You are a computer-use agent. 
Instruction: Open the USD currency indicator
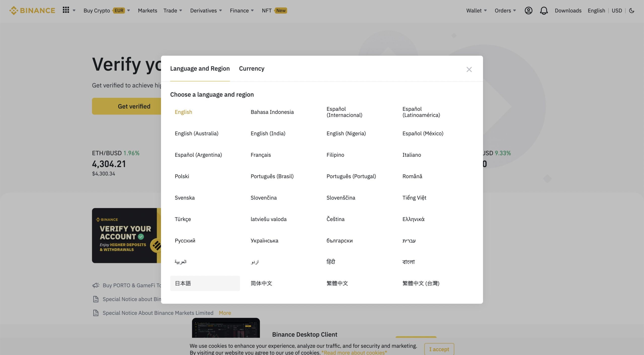pos(617,11)
